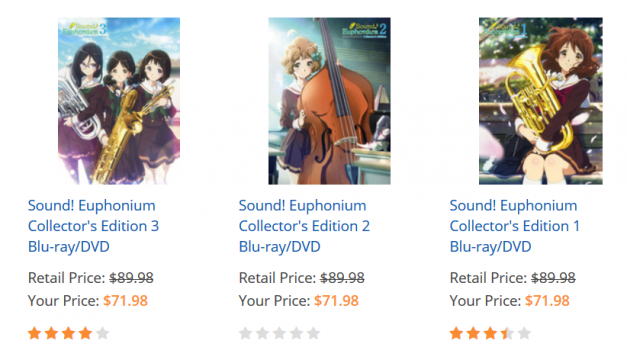Click the $71.98 price for Edition 1
The height and width of the screenshot is (360, 627).
pos(547,301)
